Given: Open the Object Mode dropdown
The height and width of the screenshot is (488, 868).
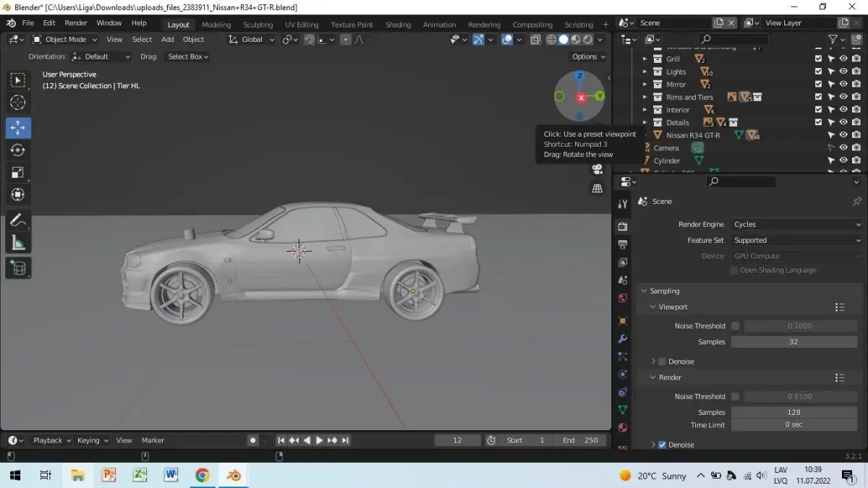Looking at the screenshot, I should coord(65,40).
